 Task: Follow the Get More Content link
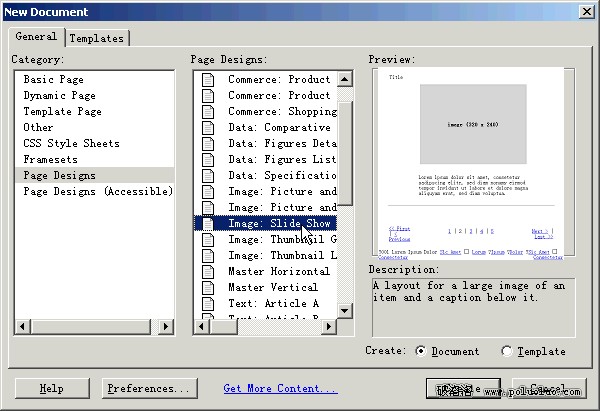pyautogui.click(x=280, y=388)
